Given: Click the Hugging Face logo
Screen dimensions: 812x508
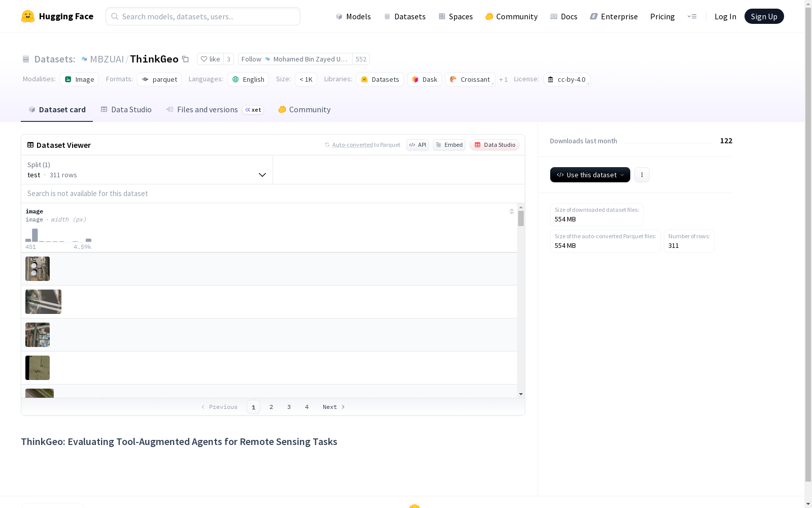Looking at the screenshot, I should pos(57,16).
